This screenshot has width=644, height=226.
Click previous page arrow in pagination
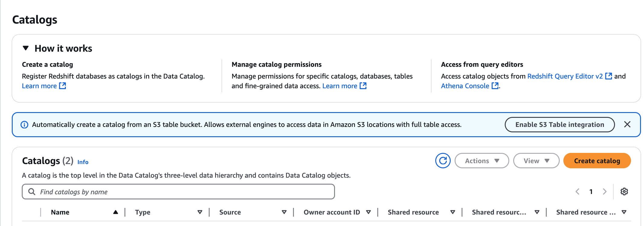pos(577,192)
